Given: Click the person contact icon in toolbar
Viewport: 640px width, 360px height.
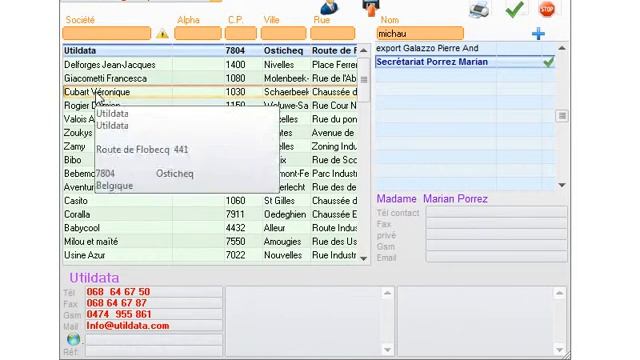Looking at the screenshot, I should click(x=329, y=7).
